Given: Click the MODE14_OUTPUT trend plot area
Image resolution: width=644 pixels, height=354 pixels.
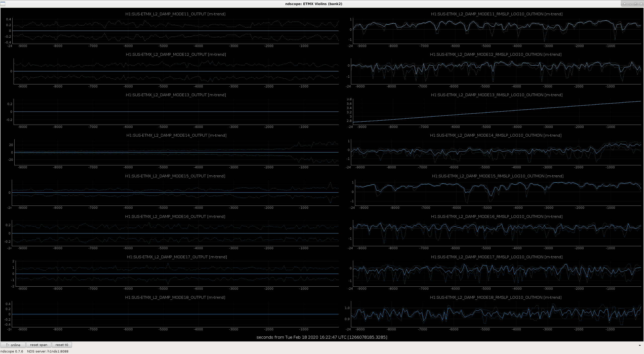Looking at the screenshot, I should tap(176, 152).
